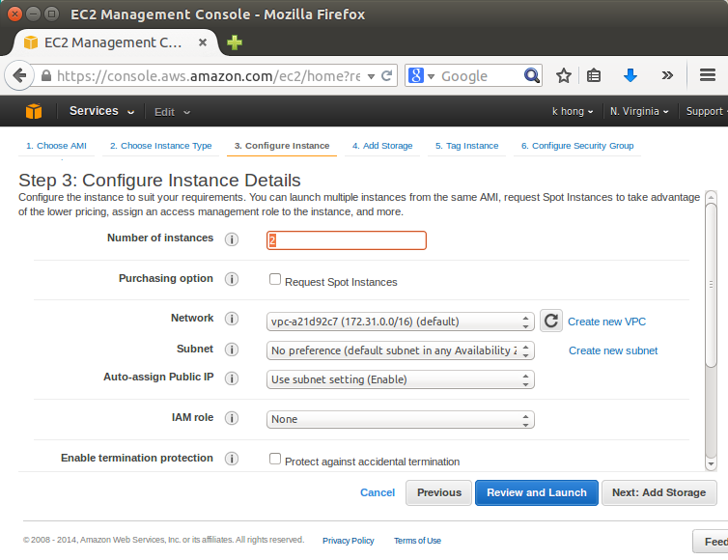Viewport: 728px width, 560px height.
Task: Open the Support menu
Action: (707, 111)
